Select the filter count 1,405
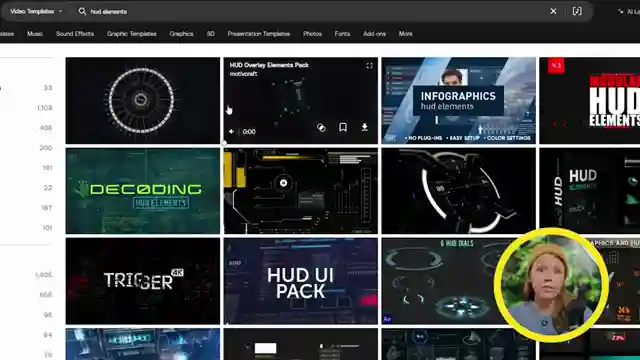The height and width of the screenshot is (360, 640). (x=44, y=275)
